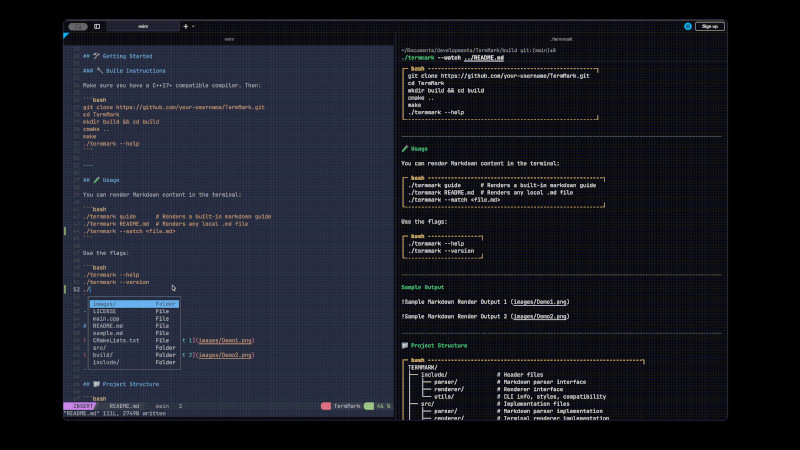Click the 'README.md written' message line
Viewport: 800px width, 450px height.
[115, 413]
